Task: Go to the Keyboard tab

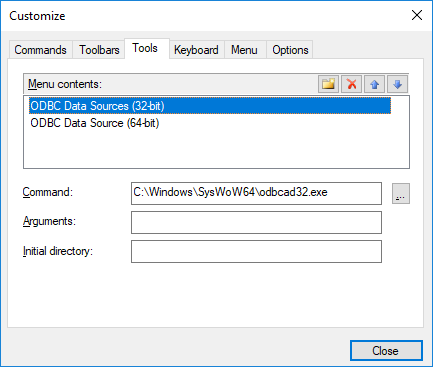Action: pos(196,50)
